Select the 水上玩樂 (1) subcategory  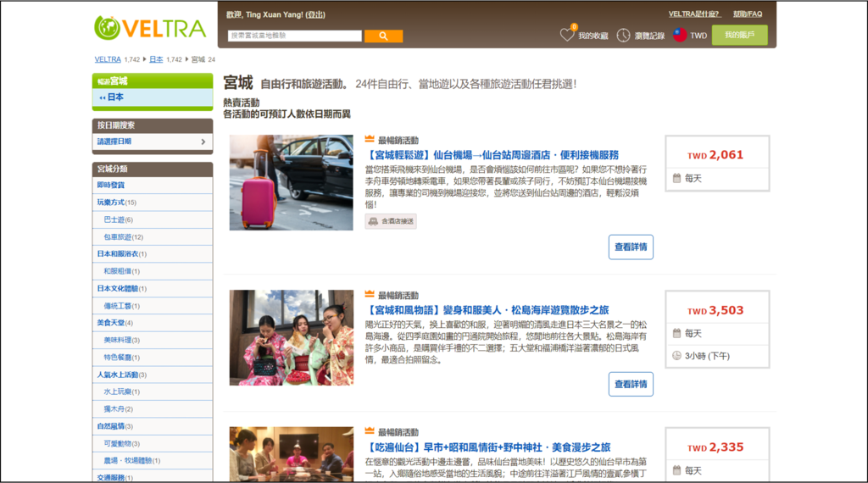[153, 391]
